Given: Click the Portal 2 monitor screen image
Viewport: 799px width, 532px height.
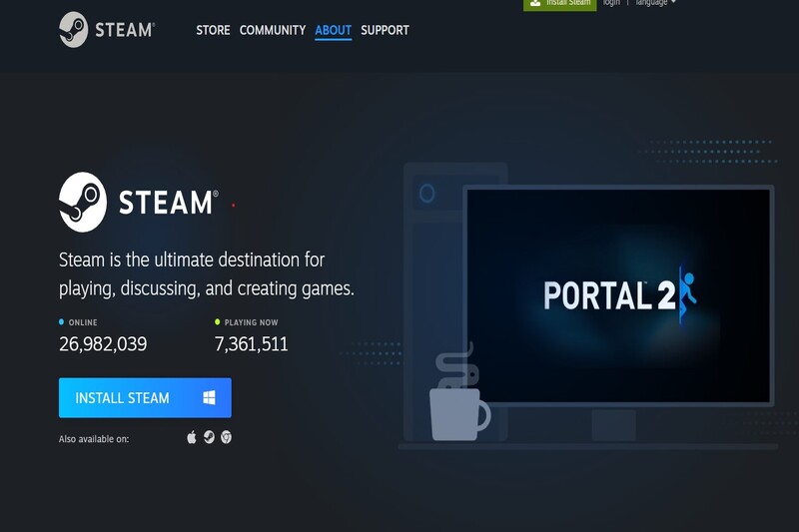Looking at the screenshot, I should [618, 294].
